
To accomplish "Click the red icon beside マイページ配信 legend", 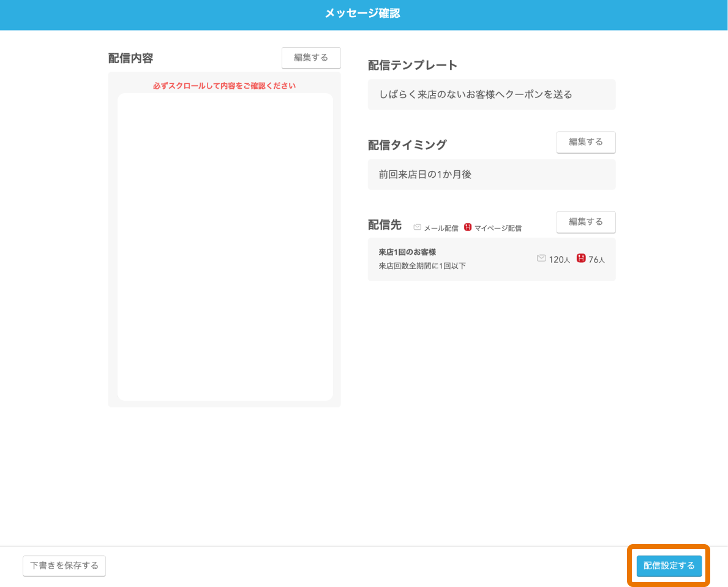I will [468, 227].
